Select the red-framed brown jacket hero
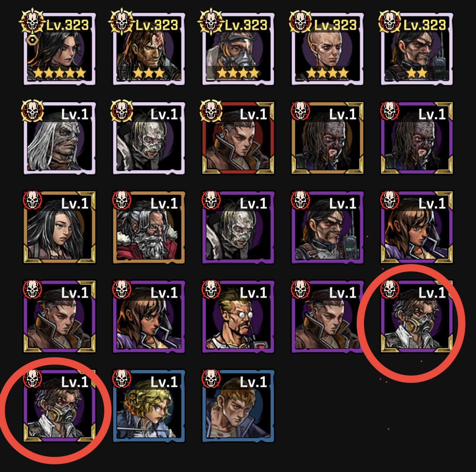The width and height of the screenshot is (476, 472). click(x=238, y=138)
